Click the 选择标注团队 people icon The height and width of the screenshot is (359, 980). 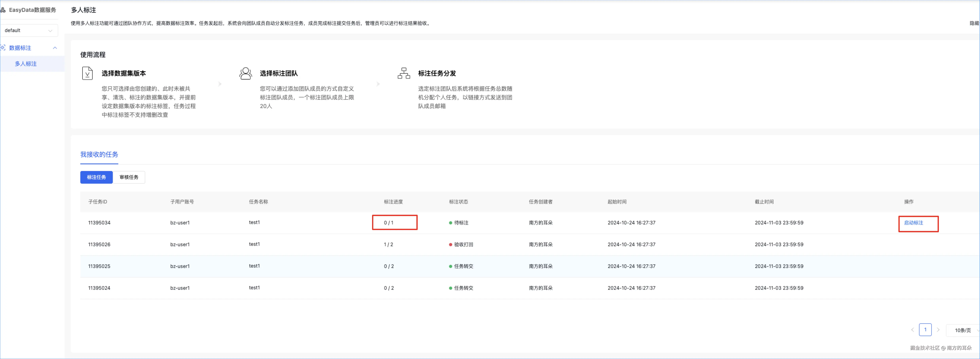pos(245,73)
